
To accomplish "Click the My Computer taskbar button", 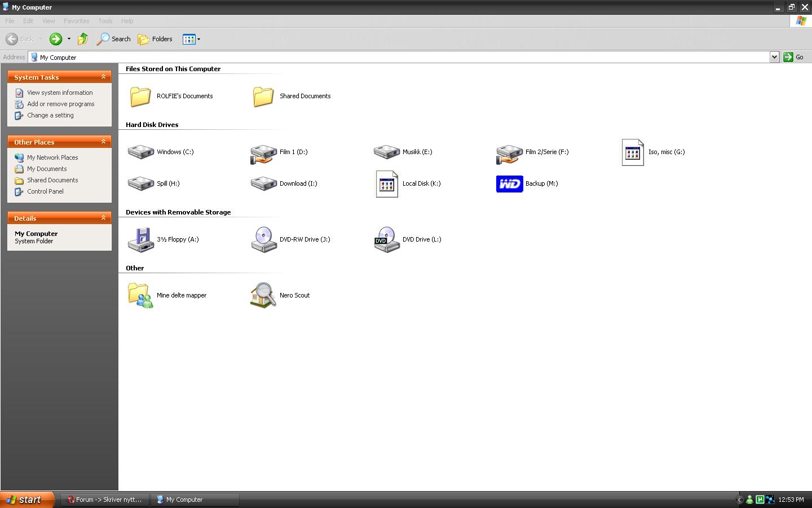I will coord(195,500).
